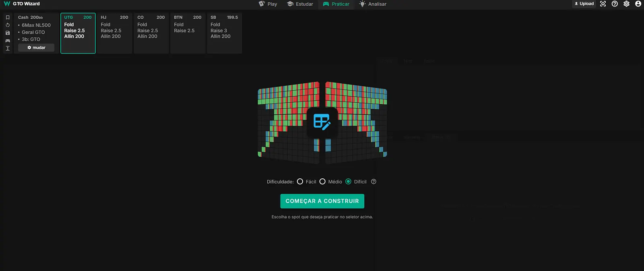The width and height of the screenshot is (644, 271).
Task: Switch to the Estudar tab
Action: click(x=300, y=4)
